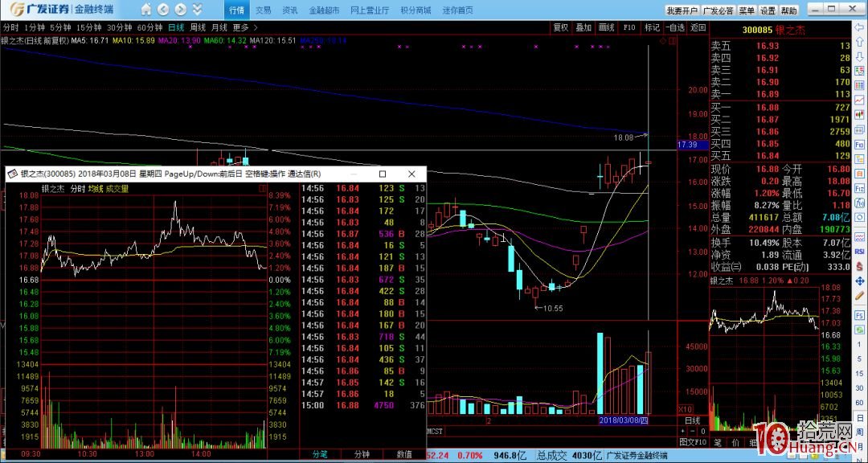Switch to the 资讯 tab
Image resolution: width=868 pixels, height=463 pixels.
point(289,10)
